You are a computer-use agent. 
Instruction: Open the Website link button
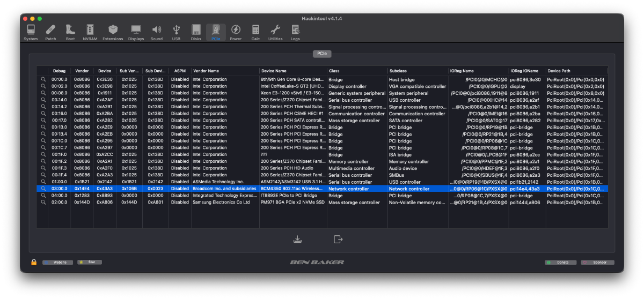pos(57,262)
